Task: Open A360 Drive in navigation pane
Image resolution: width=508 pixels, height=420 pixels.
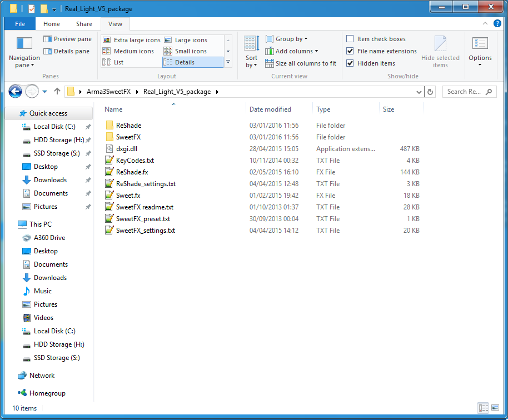Action: point(49,238)
